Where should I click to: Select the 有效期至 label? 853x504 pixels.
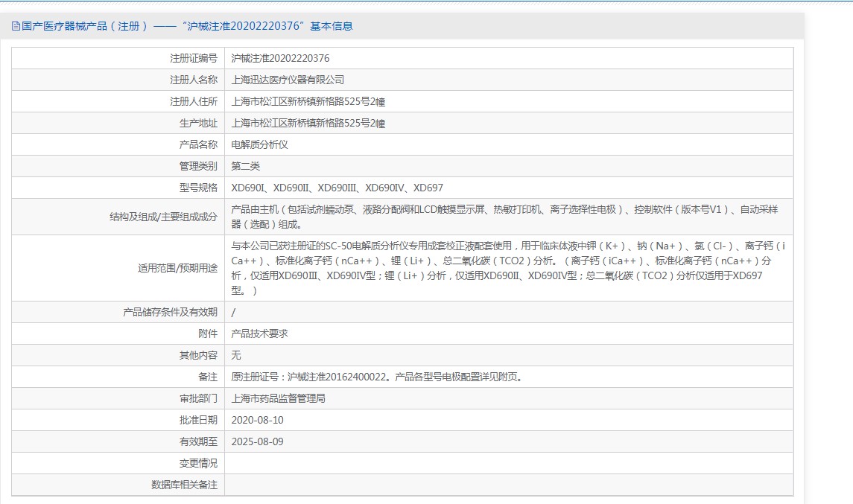pos(198,441)
